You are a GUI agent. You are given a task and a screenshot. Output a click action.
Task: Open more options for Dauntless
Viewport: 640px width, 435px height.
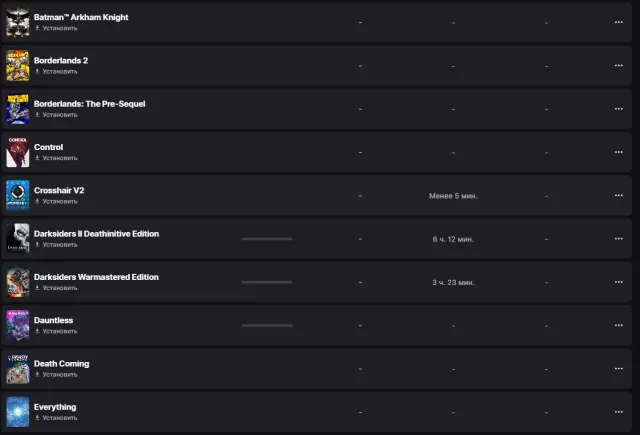point(618,325)
